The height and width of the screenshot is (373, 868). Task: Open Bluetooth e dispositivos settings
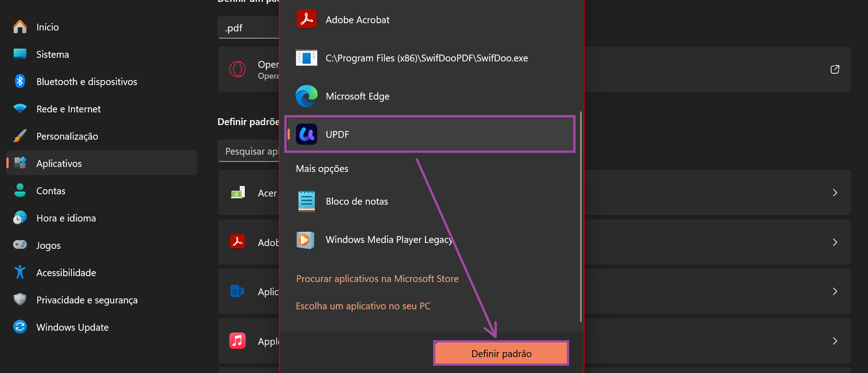coord(102,81)
